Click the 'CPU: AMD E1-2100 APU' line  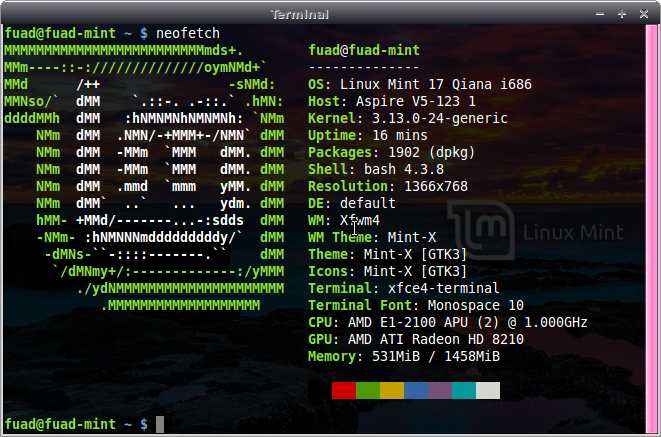coord(448,322)
